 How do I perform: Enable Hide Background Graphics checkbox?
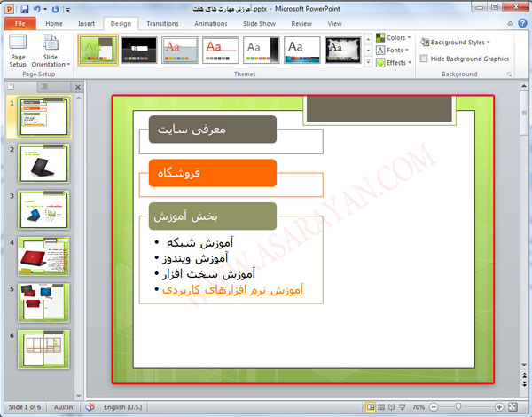pyautogui.click(x=424, y=59)
